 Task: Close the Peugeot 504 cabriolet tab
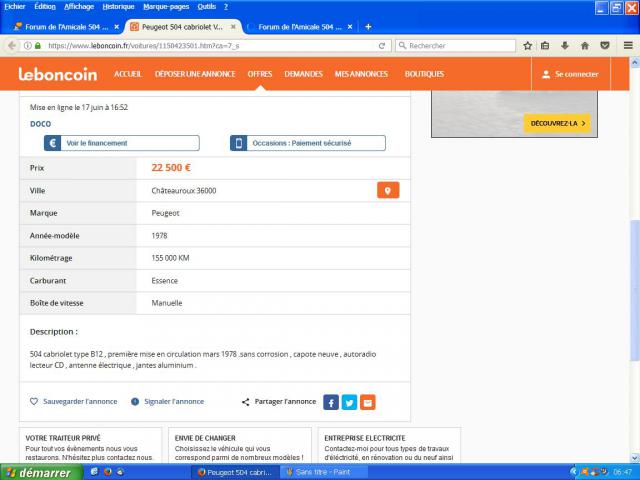tap(233, 27)
